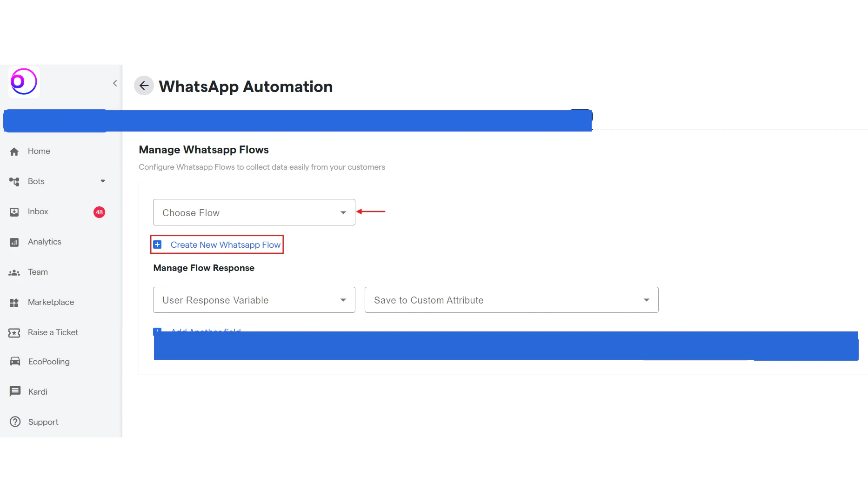The width and height of the screenshot is (868, 502).
Task: Open Home in the sidebar
Action: 39,151
